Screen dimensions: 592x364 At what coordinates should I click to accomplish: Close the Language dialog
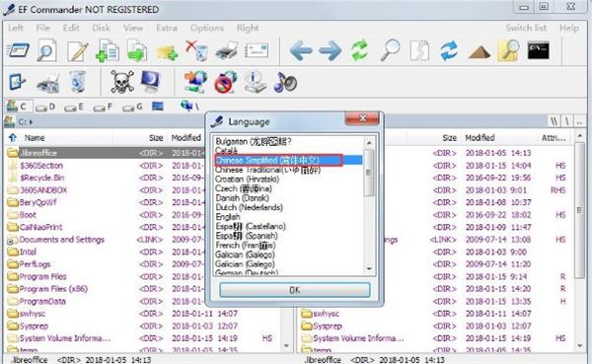coord(362,118)
